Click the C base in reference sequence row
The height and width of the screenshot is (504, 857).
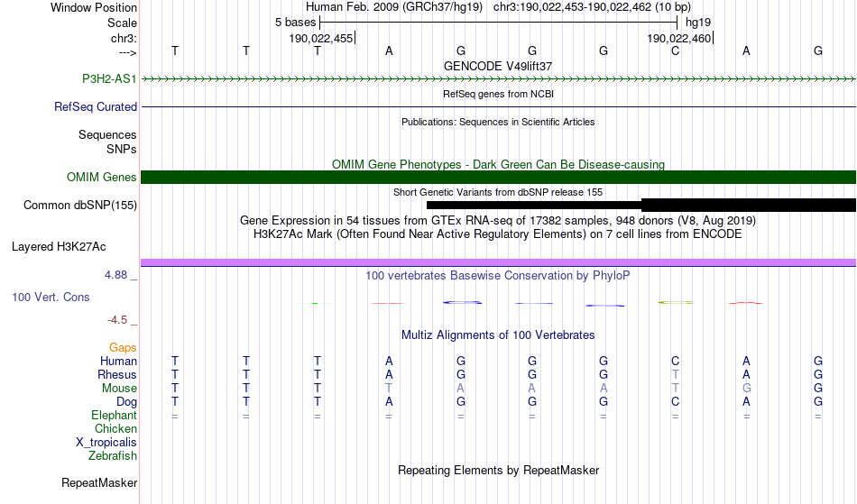pos(675,50)
